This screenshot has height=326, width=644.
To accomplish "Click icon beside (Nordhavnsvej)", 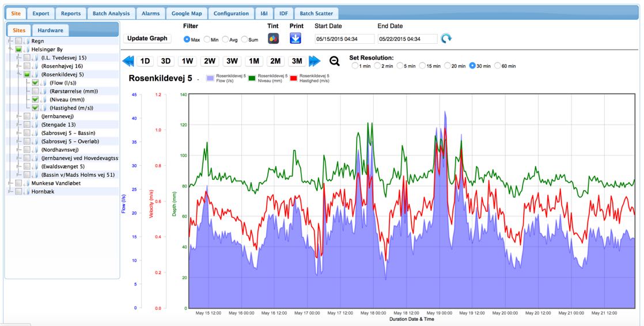I will [x=35, y=150].
